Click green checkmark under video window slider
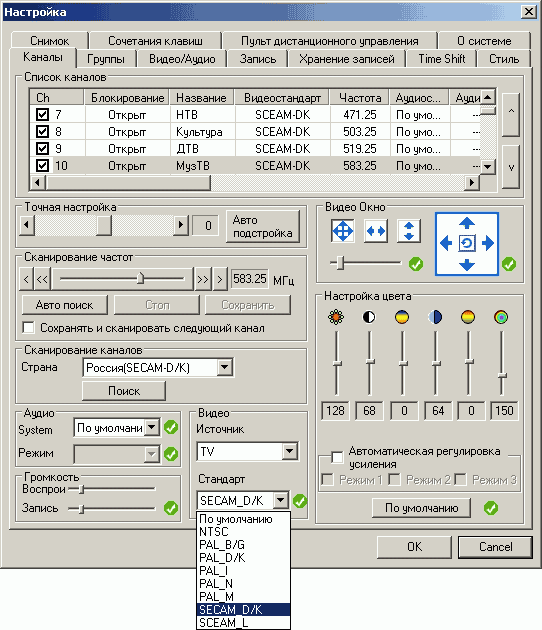The image size is (542, 630). pyautogui.click(x=416, y=264)
